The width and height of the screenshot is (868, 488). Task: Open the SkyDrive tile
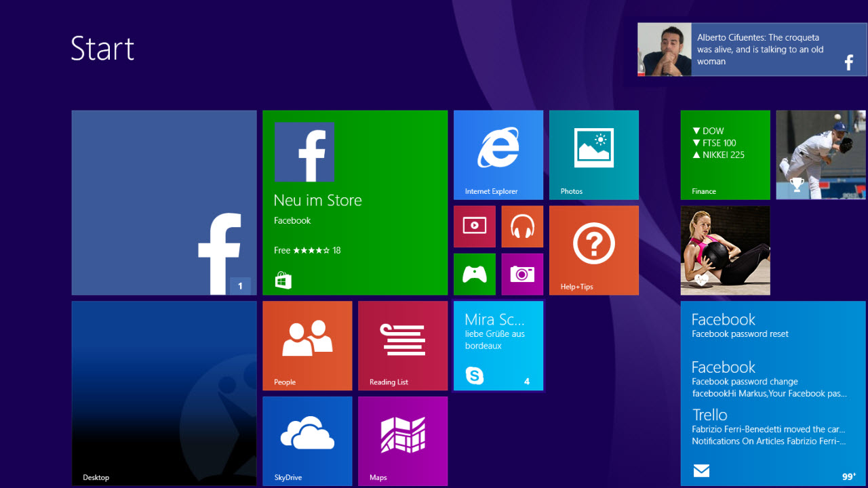point(307,441)
